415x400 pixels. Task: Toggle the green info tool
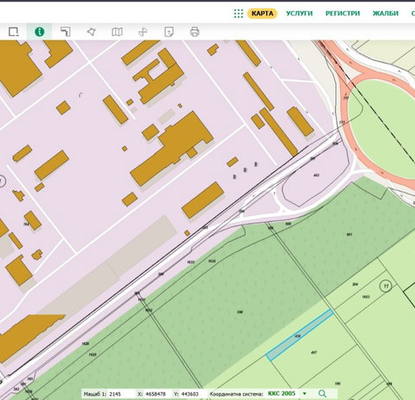[39, 32]
